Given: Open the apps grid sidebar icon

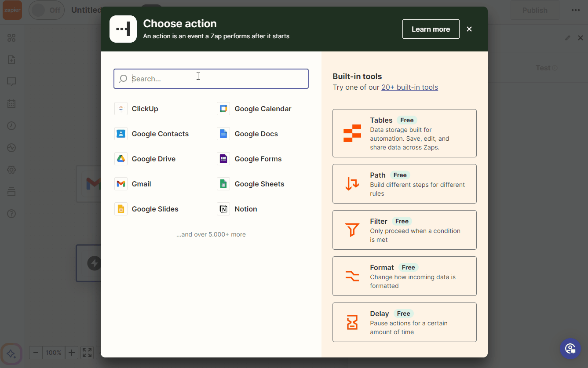Looking at the screenshot, I should click(11, 38).
